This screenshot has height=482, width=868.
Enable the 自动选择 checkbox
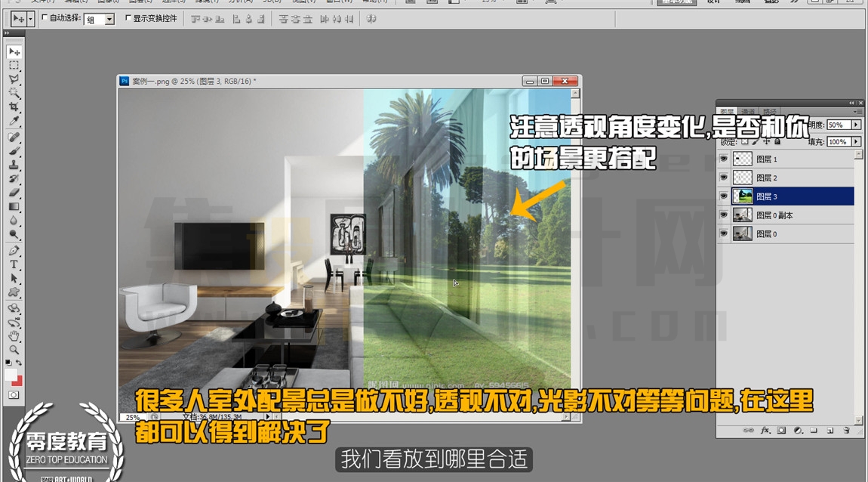point(45,17)
